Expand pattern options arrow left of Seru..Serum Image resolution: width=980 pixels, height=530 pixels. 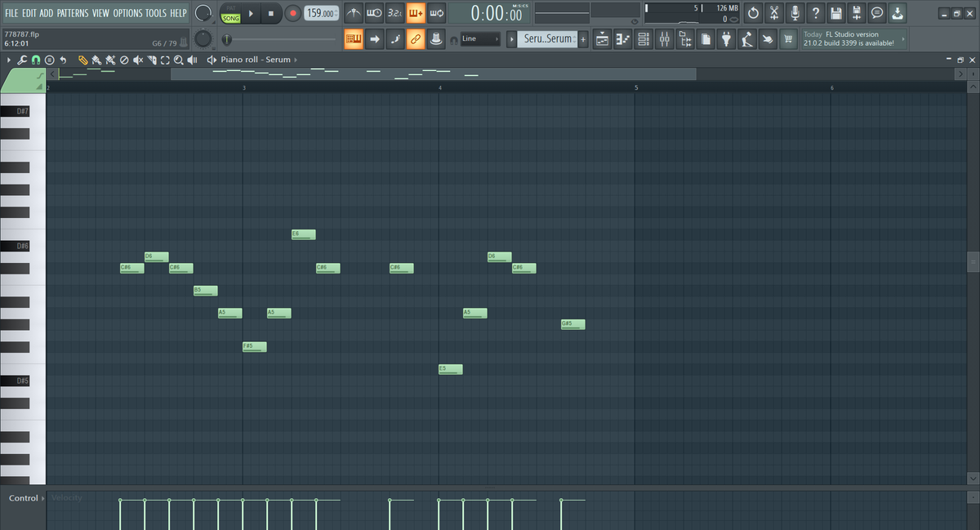pyautogui.click(x=511, y=38)
